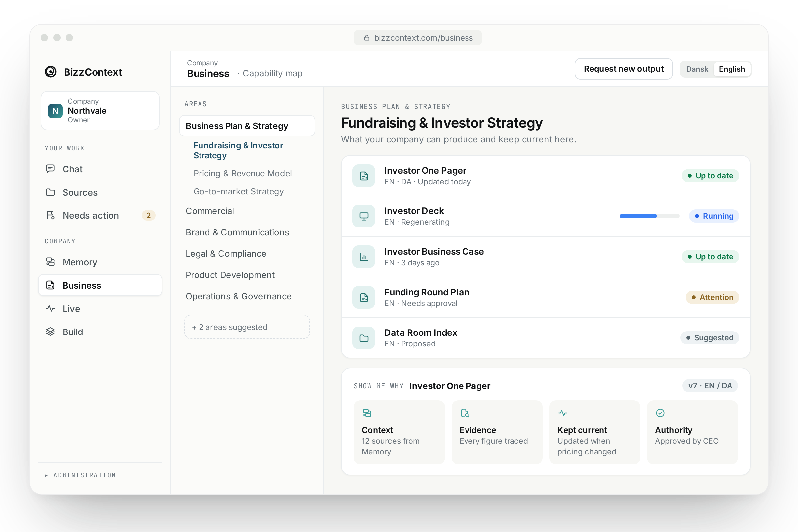The width and height of the screenshot is (798, 532).
Task: Click the BizzContext logo icon
Action: pyautogui.click(x=51, y=72)
